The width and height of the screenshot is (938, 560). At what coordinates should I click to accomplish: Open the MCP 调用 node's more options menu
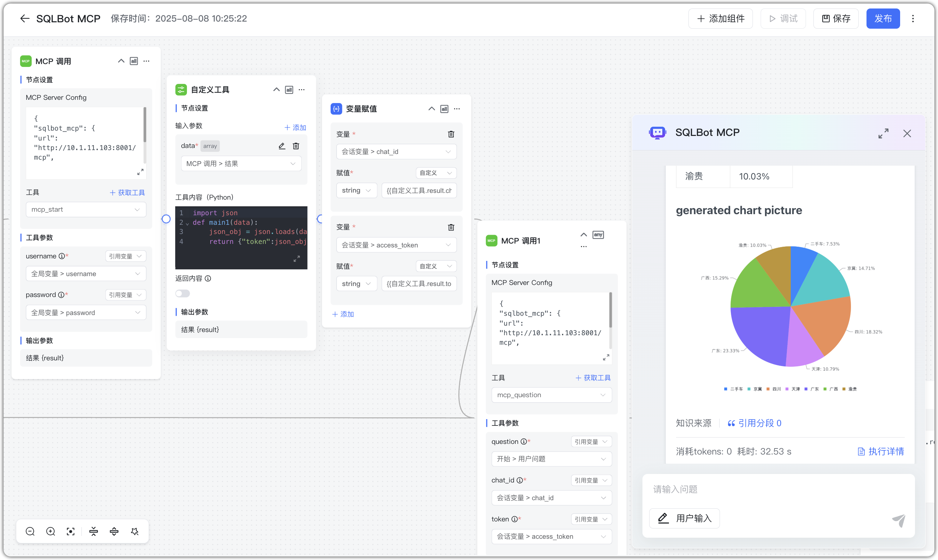(147, 61)
